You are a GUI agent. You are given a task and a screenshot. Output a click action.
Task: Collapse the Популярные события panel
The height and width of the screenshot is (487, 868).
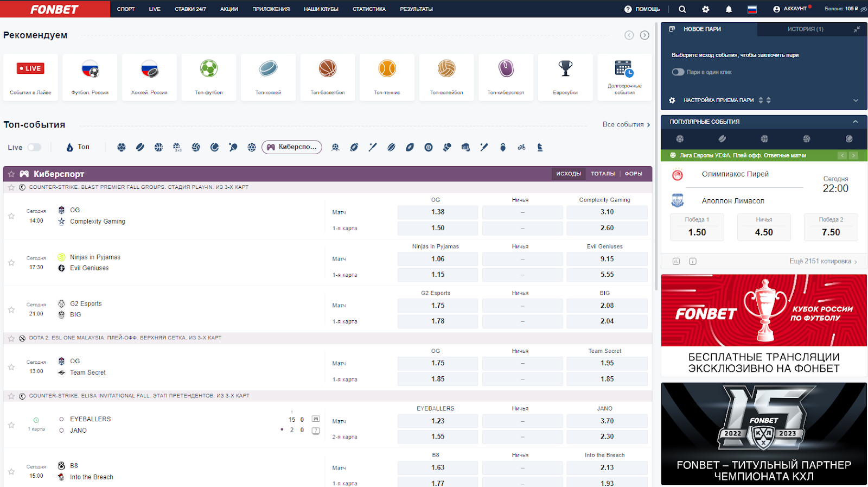(856, 122)
